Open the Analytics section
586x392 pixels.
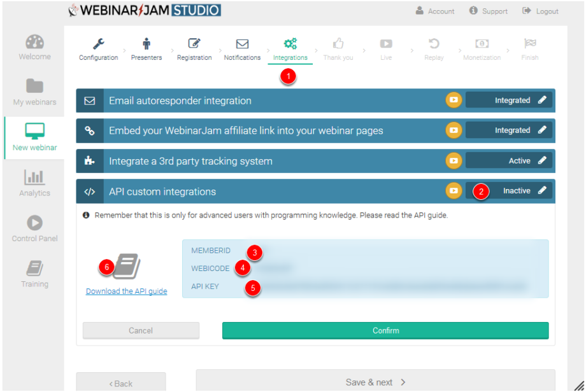[x=35, y=183]
